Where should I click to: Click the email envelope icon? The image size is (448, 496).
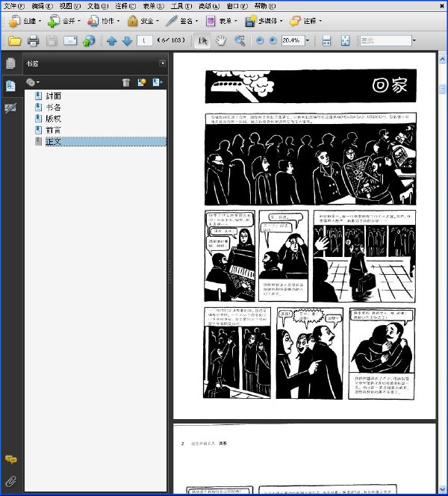click(x=70, y=40)
